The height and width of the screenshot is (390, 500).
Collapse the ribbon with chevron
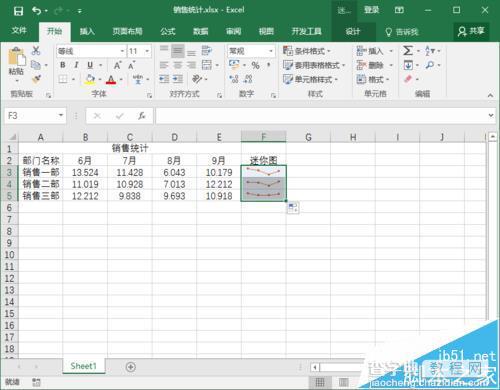[x=490, y=95]
